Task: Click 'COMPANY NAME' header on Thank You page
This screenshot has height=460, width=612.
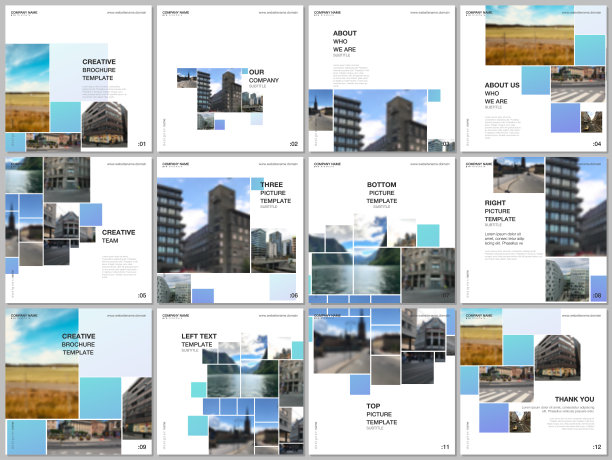Action: (x=479, y=315)
